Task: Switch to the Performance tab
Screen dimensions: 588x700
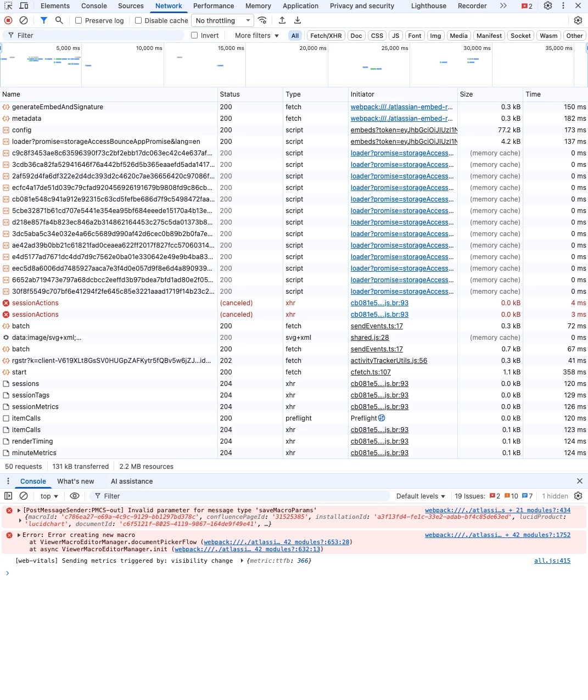Action: [214, 6]
